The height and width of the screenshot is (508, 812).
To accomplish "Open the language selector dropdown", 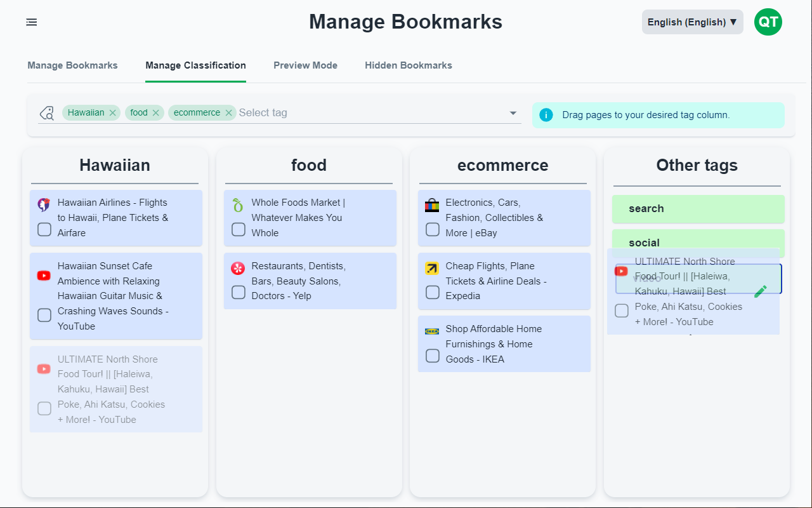I will point(692,22).
